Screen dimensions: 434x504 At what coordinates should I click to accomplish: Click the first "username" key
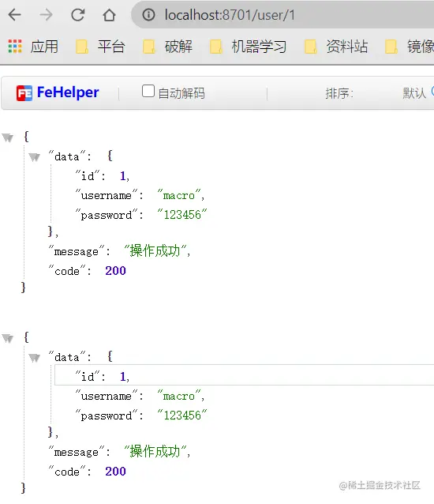tap(107, 195)
